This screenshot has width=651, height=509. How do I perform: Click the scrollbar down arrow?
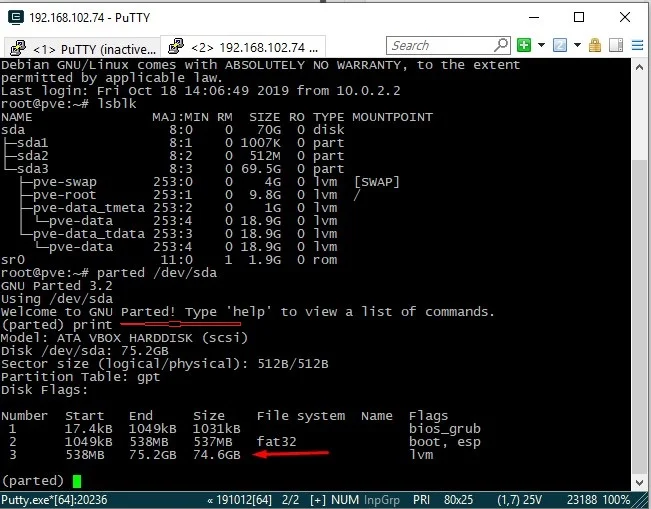pos(640,482)
